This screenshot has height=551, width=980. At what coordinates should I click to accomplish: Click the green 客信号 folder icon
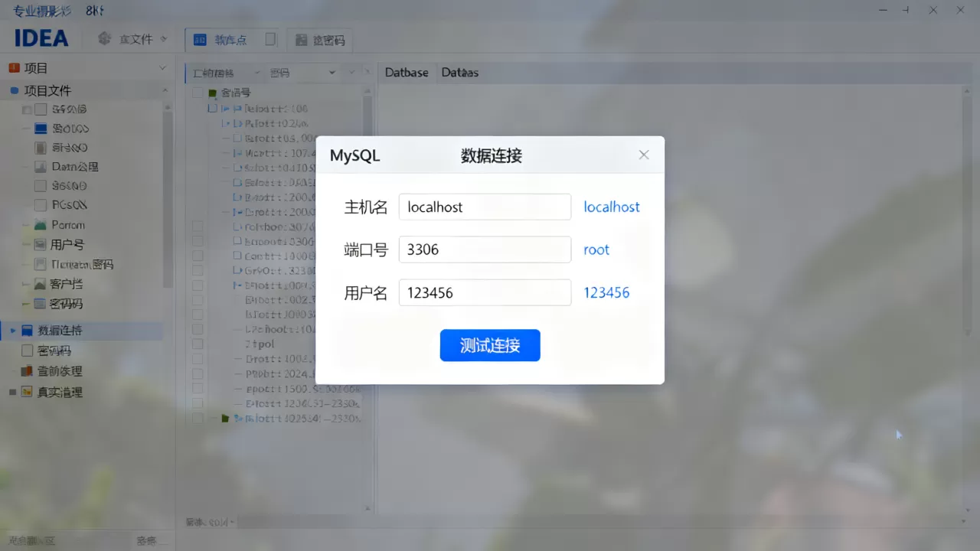213,93
